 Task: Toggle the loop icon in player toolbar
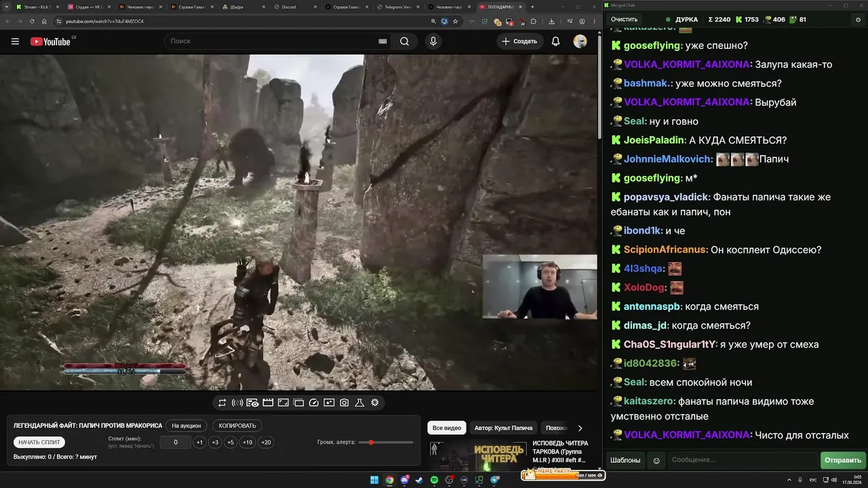click(x=222, y=403)
